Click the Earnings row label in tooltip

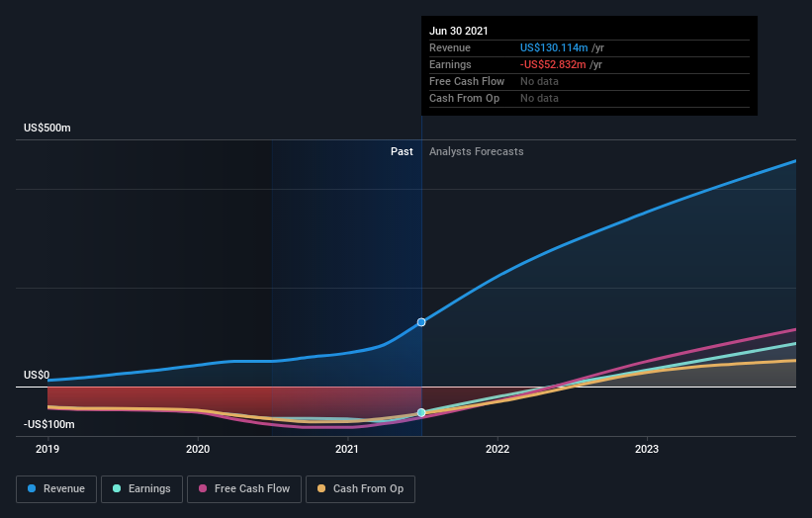click(x=450, y=64)
